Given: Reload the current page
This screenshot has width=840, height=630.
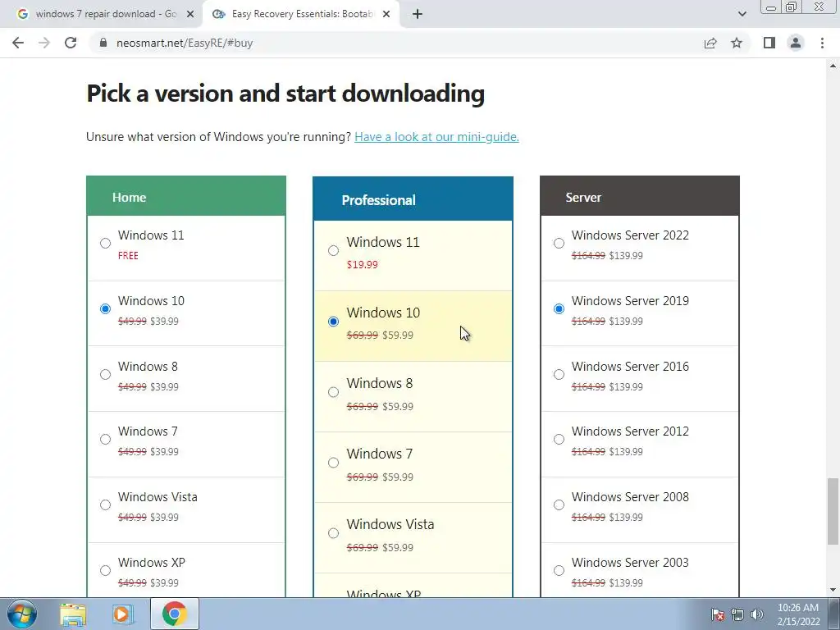Looking at the screenshot, I should [71, 43].
